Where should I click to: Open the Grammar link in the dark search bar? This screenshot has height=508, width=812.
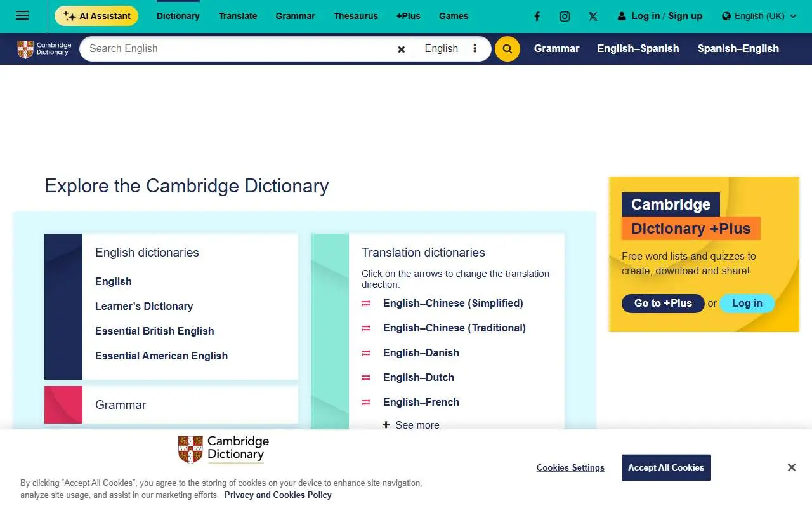click(556, 48)
